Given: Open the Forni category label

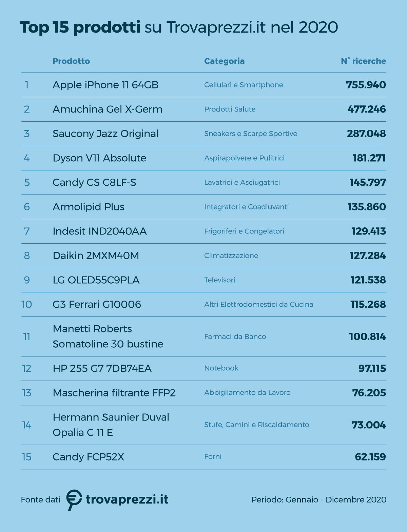Looking at the screenshot, I should tap(213, 456).
